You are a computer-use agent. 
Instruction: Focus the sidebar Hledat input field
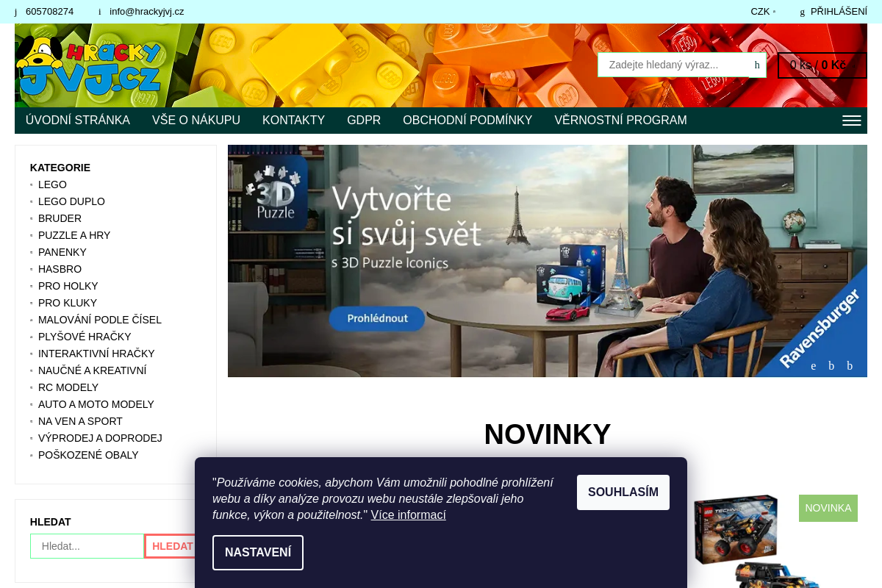87,546
